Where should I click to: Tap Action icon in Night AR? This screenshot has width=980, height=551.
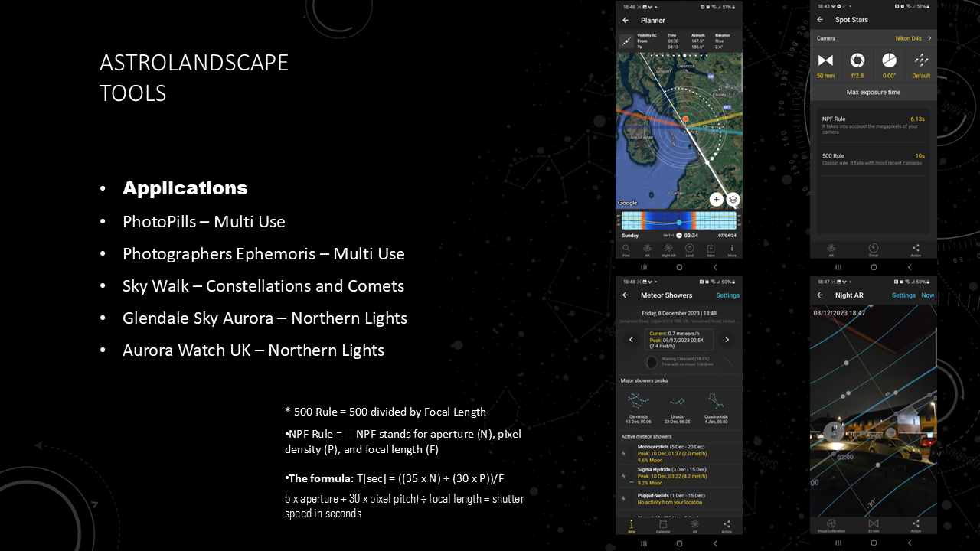(x=916, y=526)
